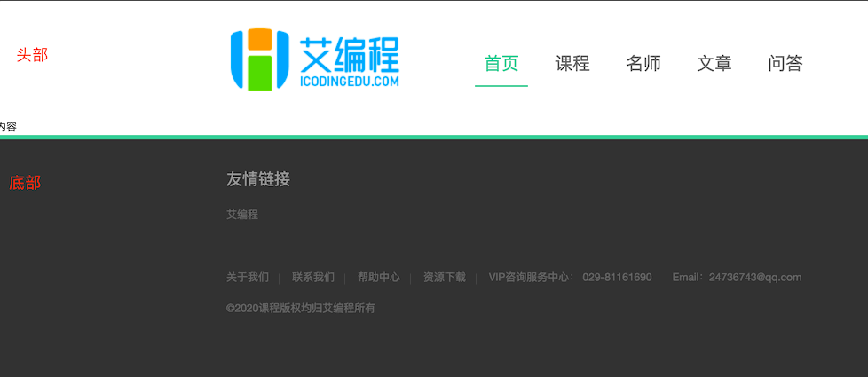
Task: Select the 首页 navigation tab
Action: coord(501,63)
